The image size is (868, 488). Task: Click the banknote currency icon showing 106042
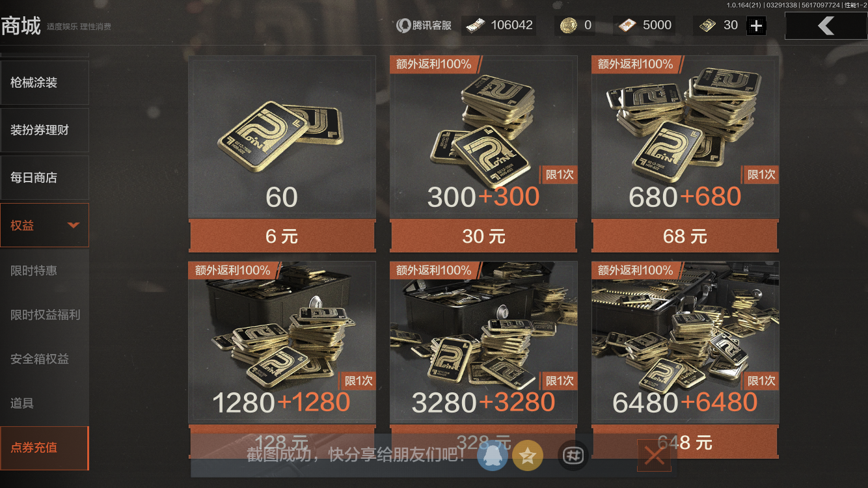pyautogui.click(x=475, y=25)
